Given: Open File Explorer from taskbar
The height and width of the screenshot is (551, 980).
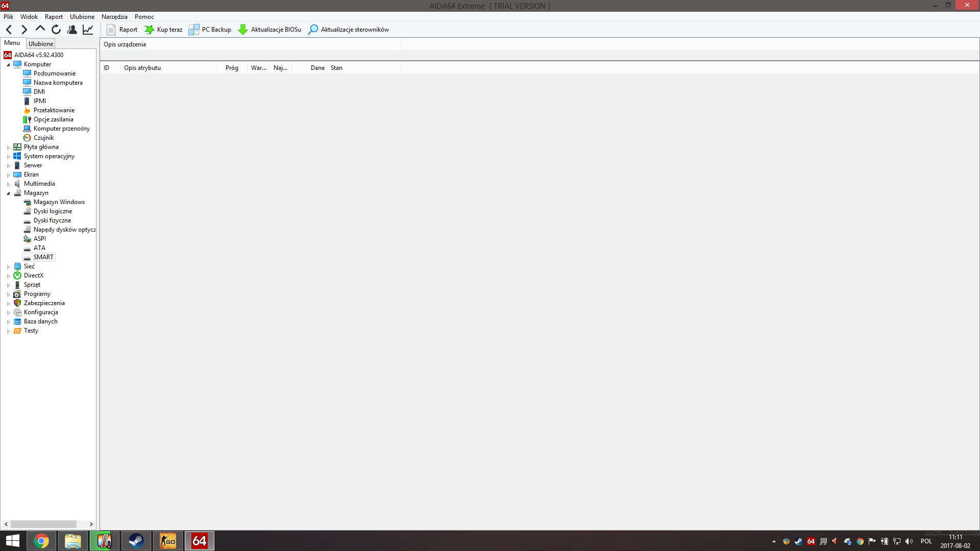Looking at the screenshot, I should [x=72, y=541].
